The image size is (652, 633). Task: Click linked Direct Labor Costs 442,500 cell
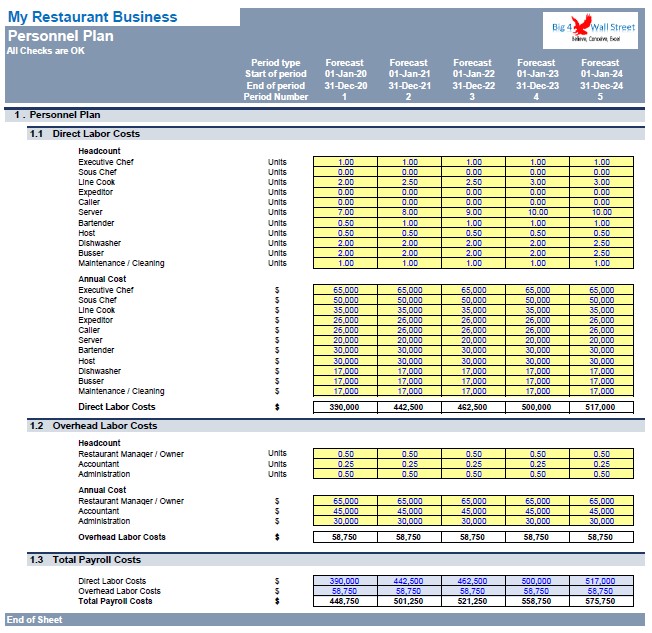[410, 581]
